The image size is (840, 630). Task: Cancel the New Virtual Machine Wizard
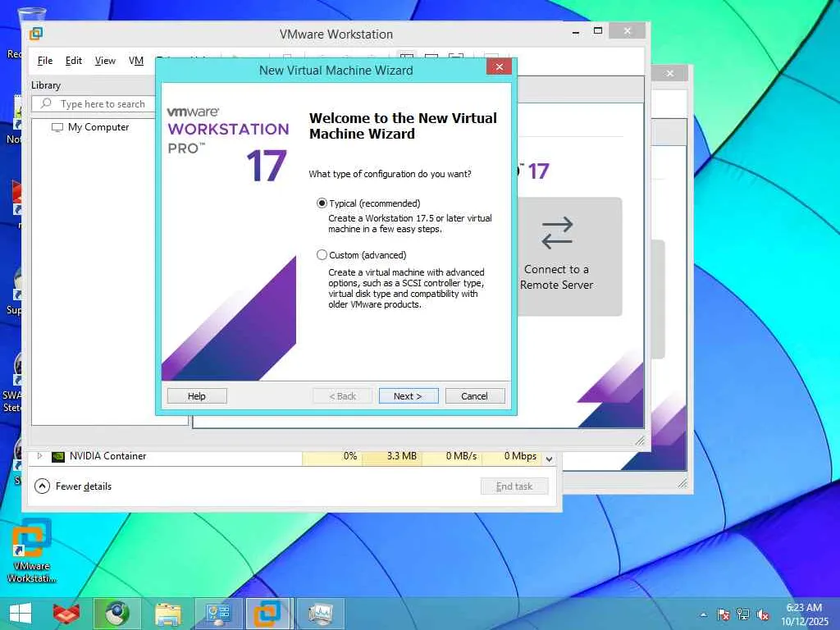click(475, 396)
